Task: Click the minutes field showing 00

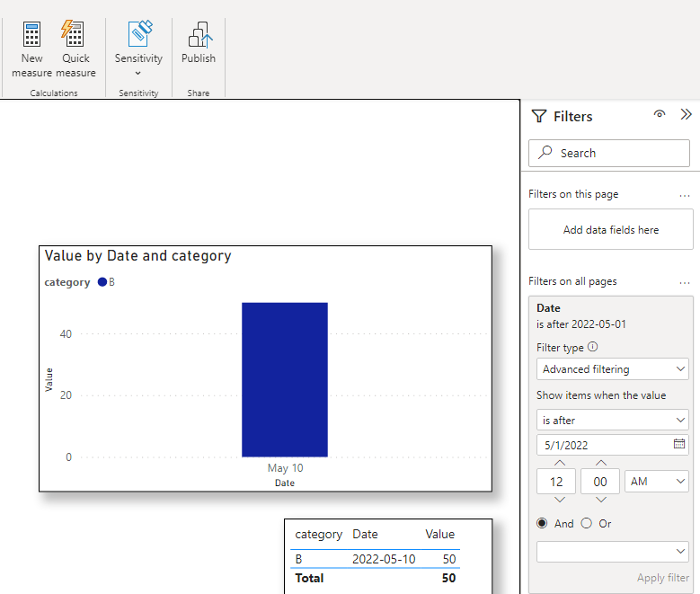Action: (600, 482)
